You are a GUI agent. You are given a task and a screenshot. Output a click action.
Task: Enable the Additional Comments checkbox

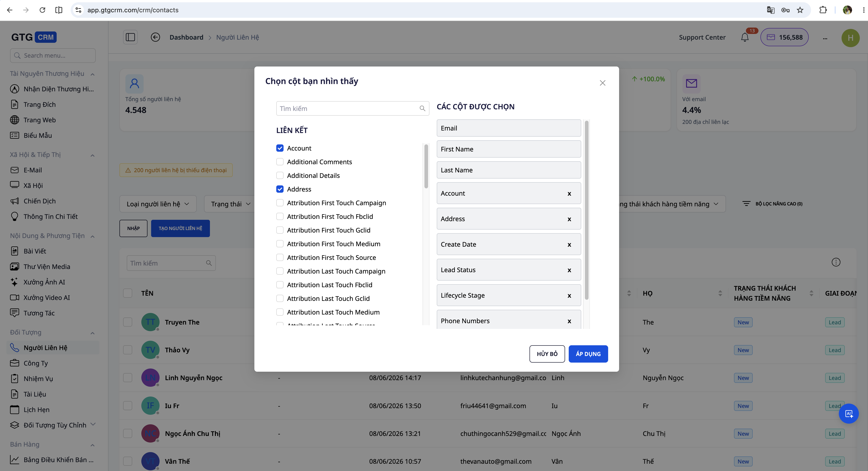coord(280,162)
